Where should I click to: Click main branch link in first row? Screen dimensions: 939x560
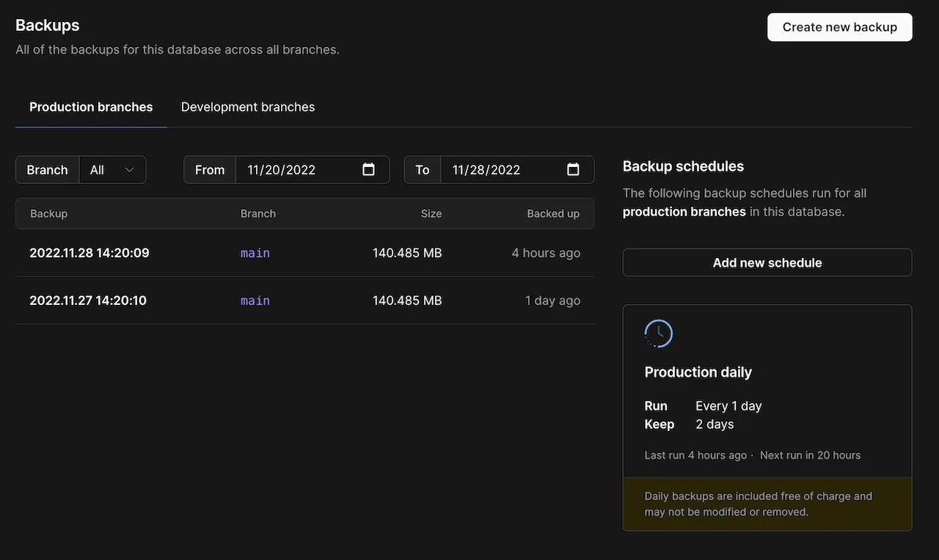(x=255, y=253)
